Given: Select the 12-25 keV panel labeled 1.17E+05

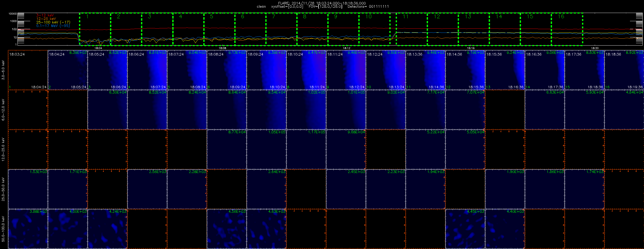Looking at the screenshot, I should tap(306, 149).
